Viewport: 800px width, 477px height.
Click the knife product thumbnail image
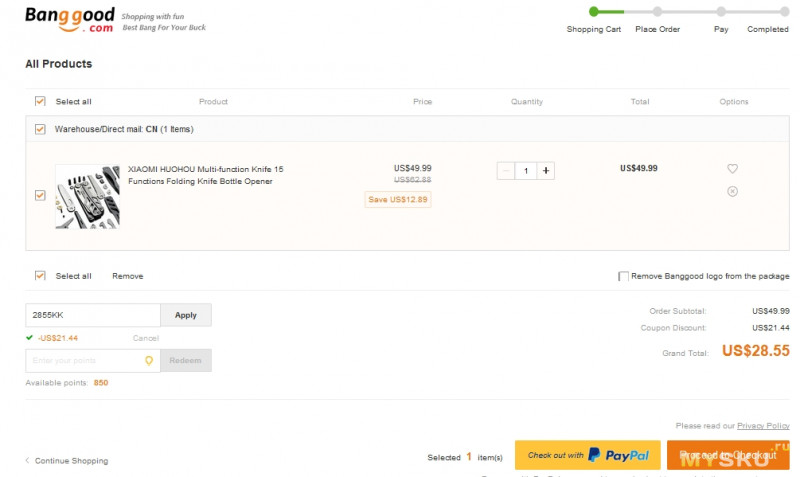click(88, 196)
